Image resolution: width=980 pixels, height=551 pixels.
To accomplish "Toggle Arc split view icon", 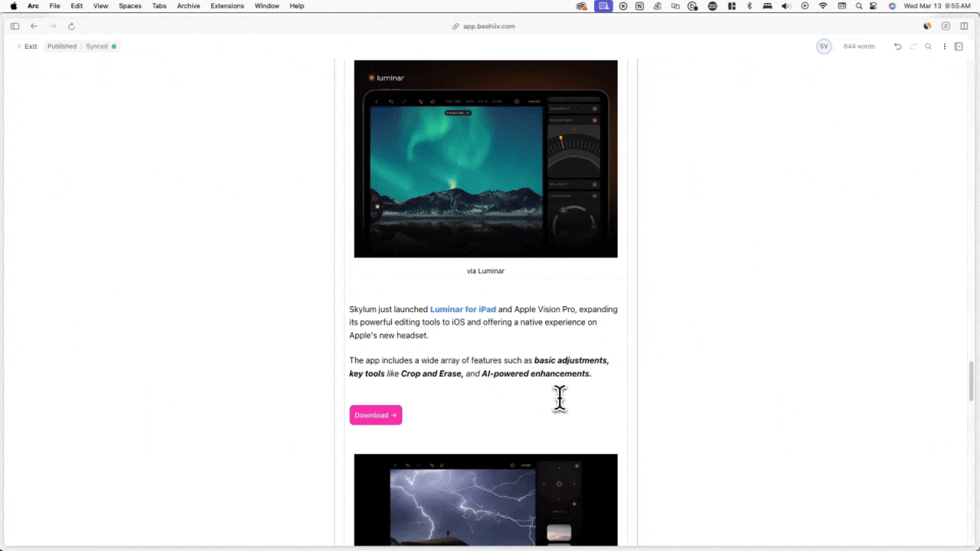I will (964, 26).
